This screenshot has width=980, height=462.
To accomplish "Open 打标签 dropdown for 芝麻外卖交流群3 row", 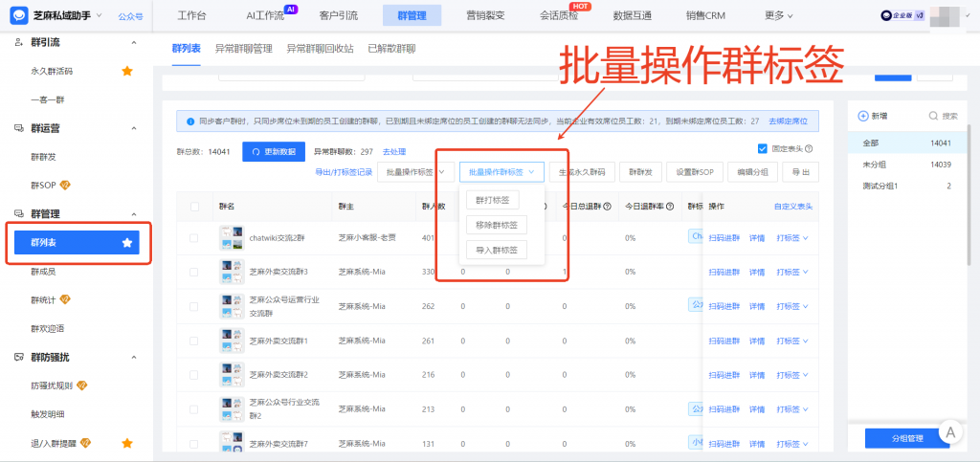I will [792, 273].
